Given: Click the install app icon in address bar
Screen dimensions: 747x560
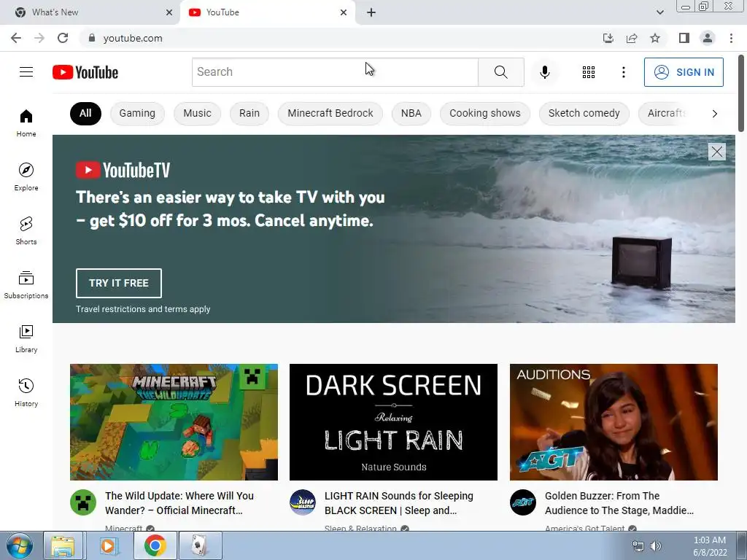Looking at the screenshot, I should (608, 38).
